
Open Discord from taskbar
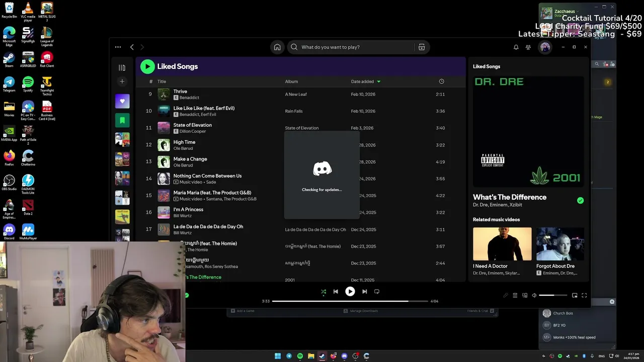pos(344,356)
